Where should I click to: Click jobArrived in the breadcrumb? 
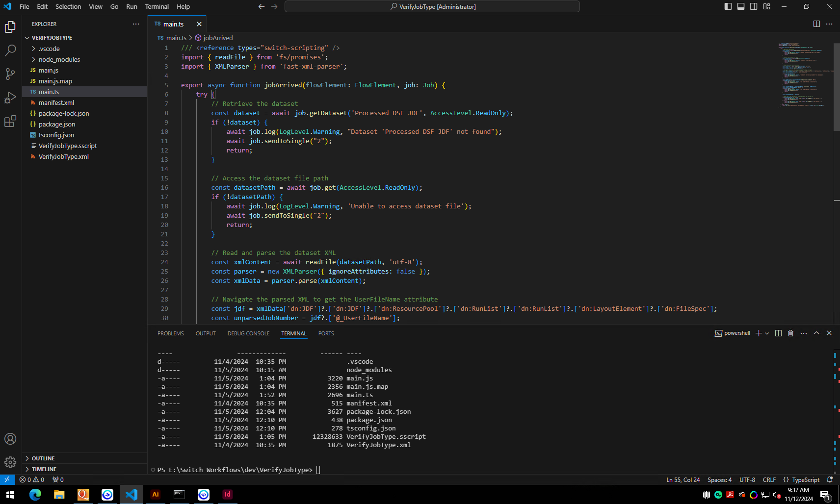point(214,38)
